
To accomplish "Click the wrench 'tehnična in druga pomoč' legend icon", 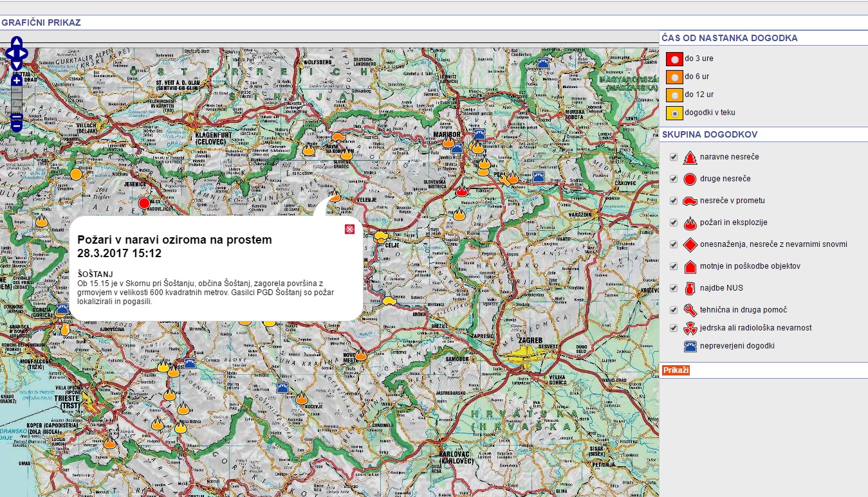I will point(690,310).
